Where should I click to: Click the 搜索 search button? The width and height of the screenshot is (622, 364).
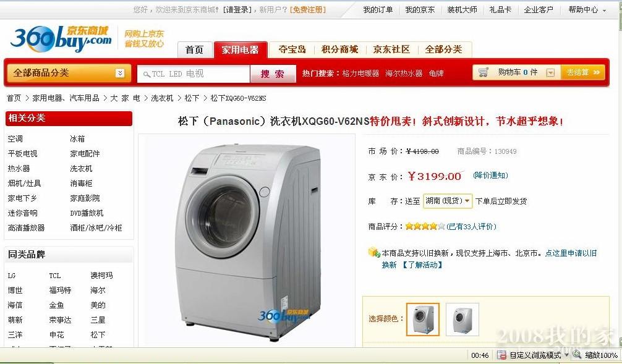click(x=273, y=74)
